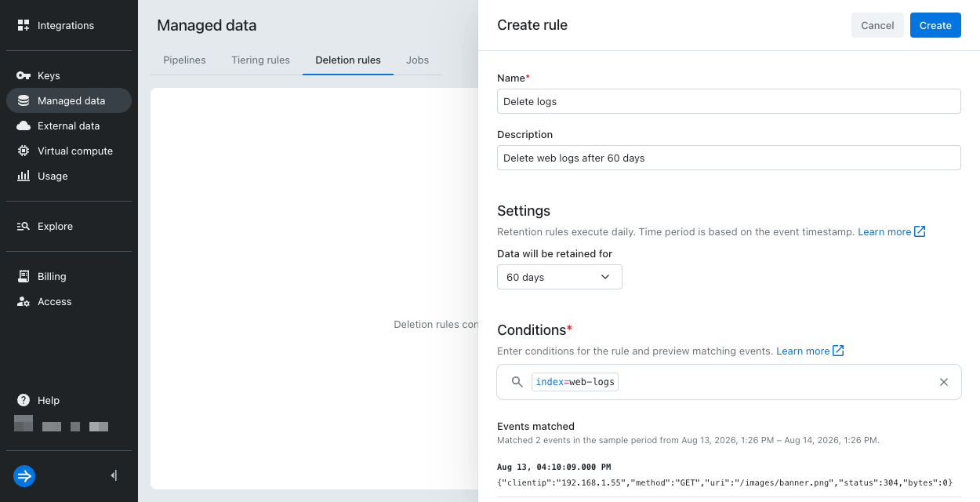Click the Description input field
Image resolution: width=980 pixels, height=502 pixels.
click(x=729, y=158)
